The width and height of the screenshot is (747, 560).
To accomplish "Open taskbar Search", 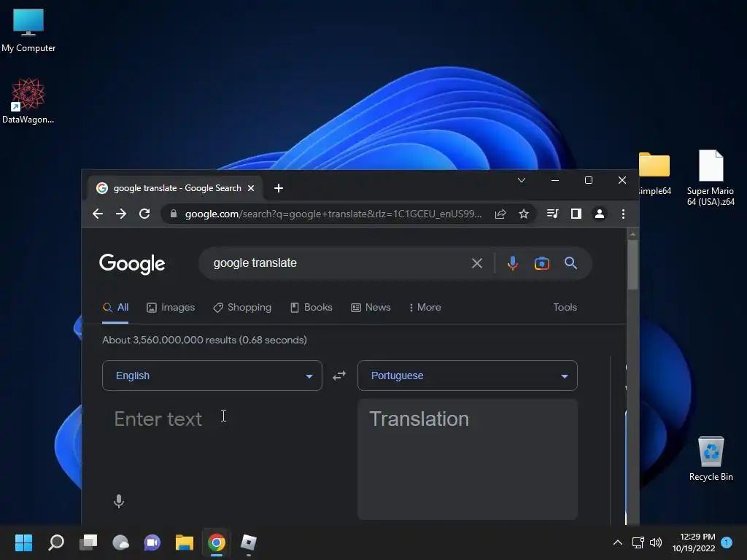I will pyautogui.click(x=55, y=542).
